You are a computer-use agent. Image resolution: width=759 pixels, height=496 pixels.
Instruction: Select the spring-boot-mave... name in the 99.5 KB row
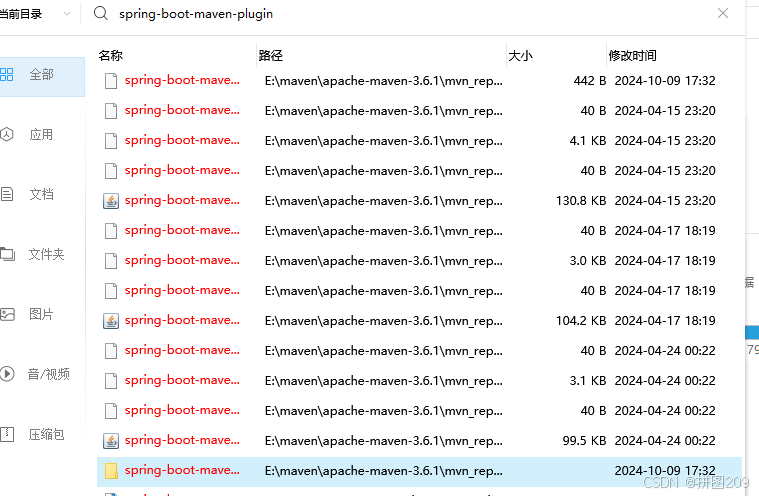tap(182, 440)
